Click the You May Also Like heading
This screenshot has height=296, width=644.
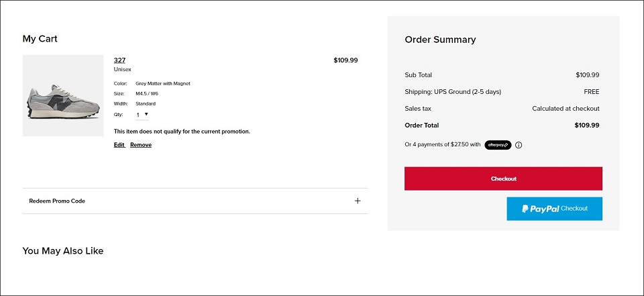click(63, 251)
